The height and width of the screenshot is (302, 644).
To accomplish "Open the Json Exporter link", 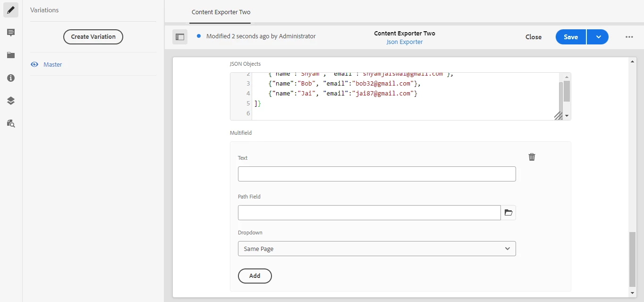I will click(405, 42).
